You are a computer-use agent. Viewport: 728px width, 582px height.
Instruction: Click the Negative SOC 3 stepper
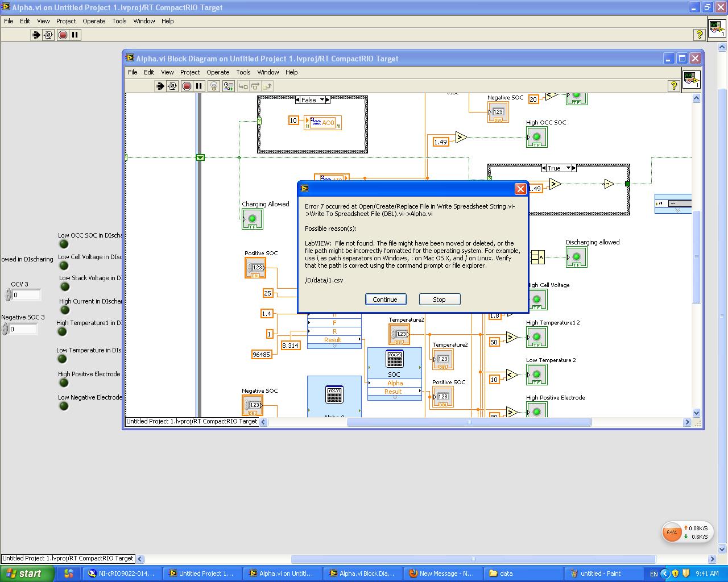tap(5, 329)
